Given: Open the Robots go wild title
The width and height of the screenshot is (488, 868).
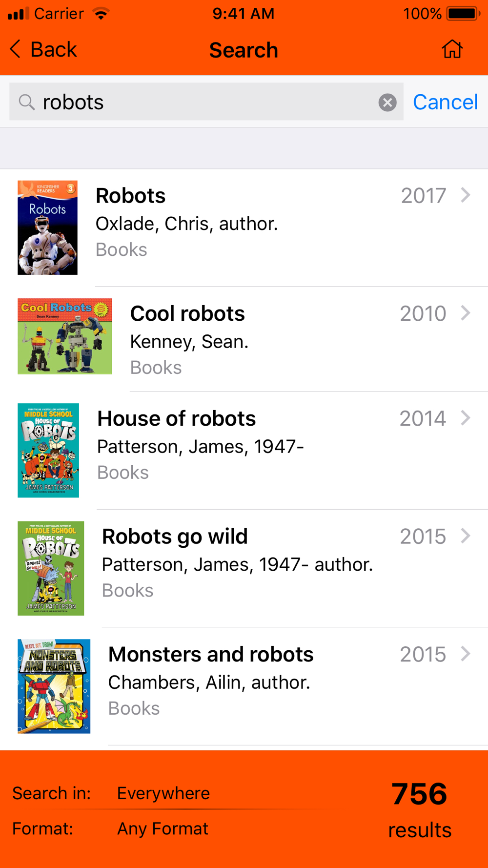Looking at the screenshot, I should [175, 537].
